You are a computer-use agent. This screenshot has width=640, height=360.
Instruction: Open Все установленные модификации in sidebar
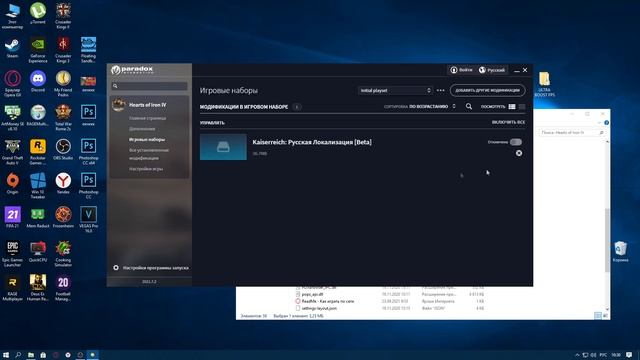pos(149,154)
